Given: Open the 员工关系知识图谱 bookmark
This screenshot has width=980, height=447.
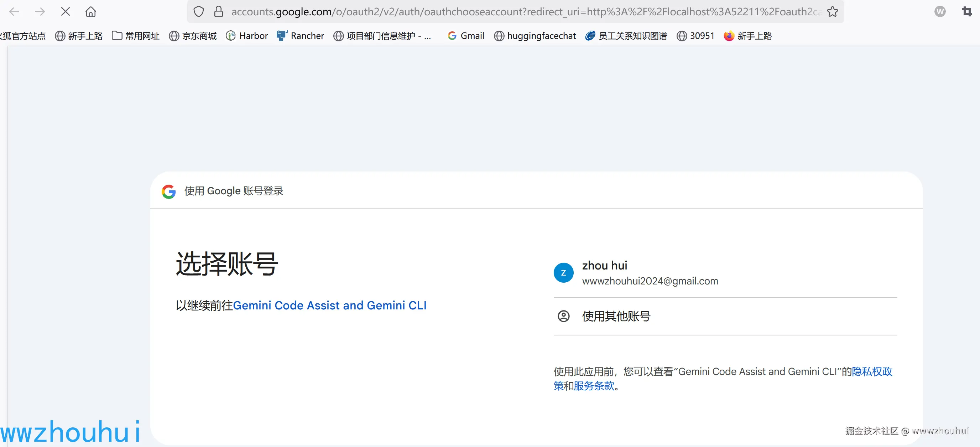Looking at the screenshot, I should [626, 36].
